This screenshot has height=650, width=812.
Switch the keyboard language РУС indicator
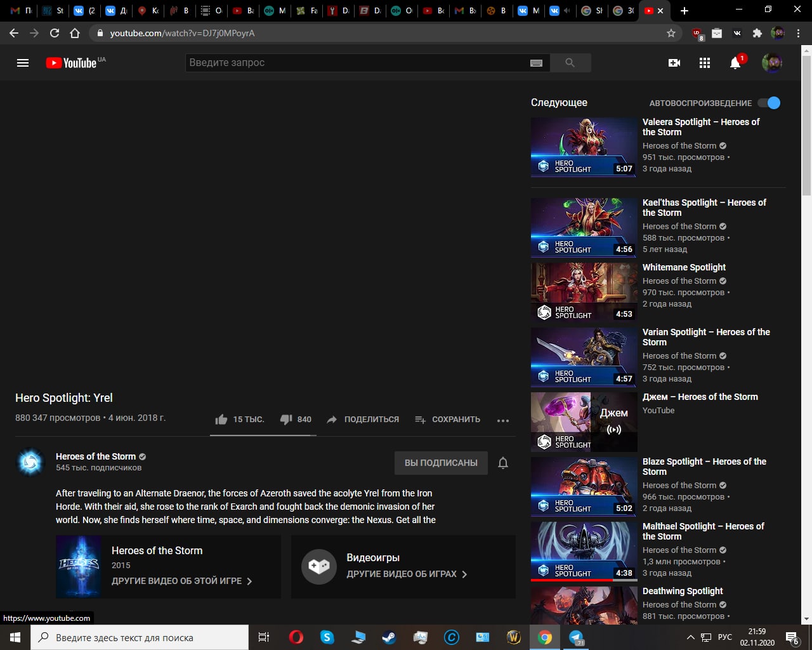click(725, 637)
